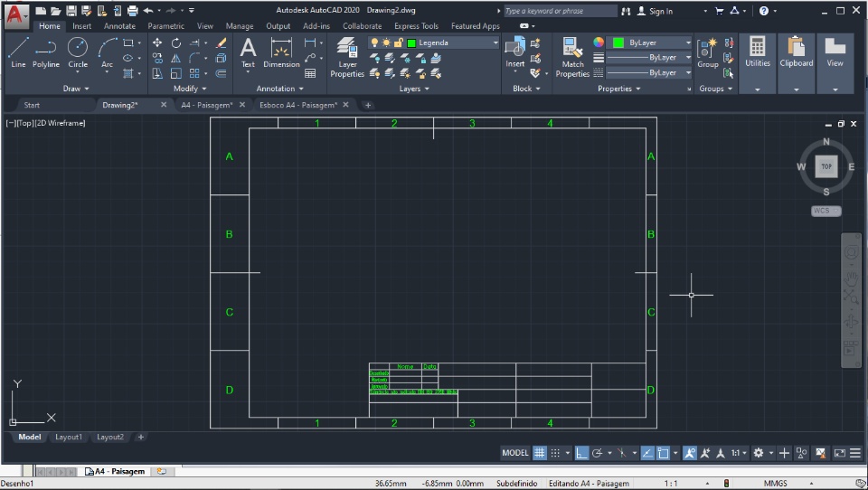Expand the Draw panel
This screenshot has height=490, width=868.
pos(75,89)
